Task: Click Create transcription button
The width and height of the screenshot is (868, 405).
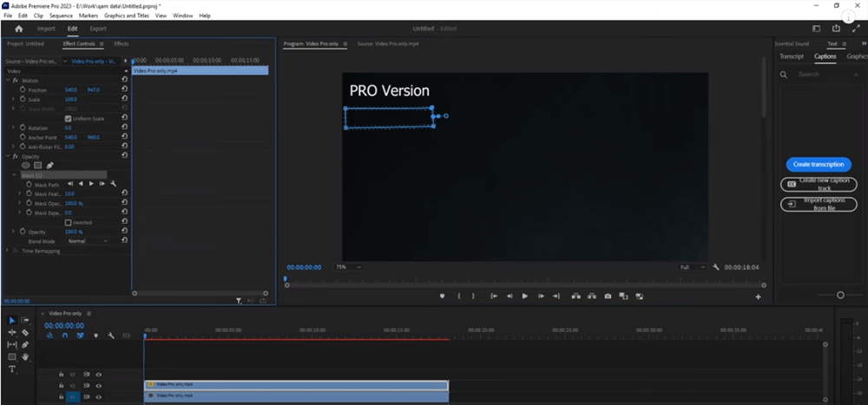Action: tap(819, 164)
